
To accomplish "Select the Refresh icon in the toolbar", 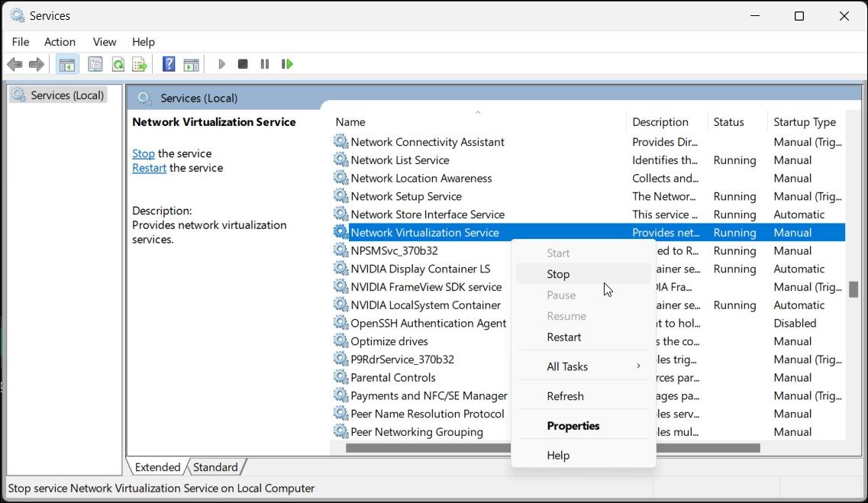I will pos(118,64).
